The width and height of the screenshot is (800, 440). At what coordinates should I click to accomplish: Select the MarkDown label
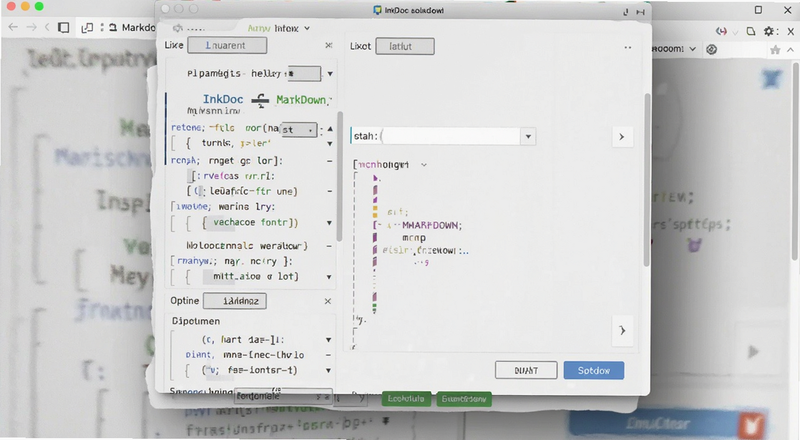(301, 100)
